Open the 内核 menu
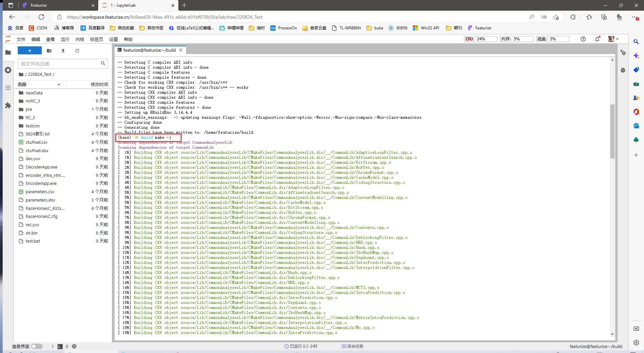This screenshot has height=353, width=644. point(80,39)
